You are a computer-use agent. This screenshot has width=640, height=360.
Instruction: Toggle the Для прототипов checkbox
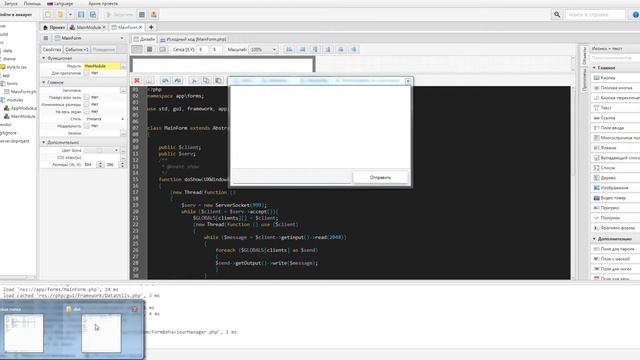(x=86, y=73)
